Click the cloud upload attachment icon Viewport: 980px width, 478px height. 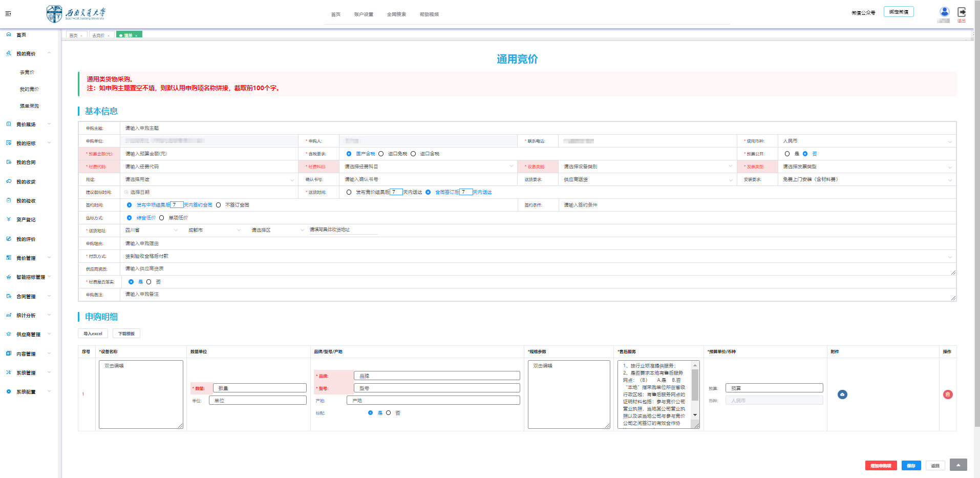tap(842, 394)
